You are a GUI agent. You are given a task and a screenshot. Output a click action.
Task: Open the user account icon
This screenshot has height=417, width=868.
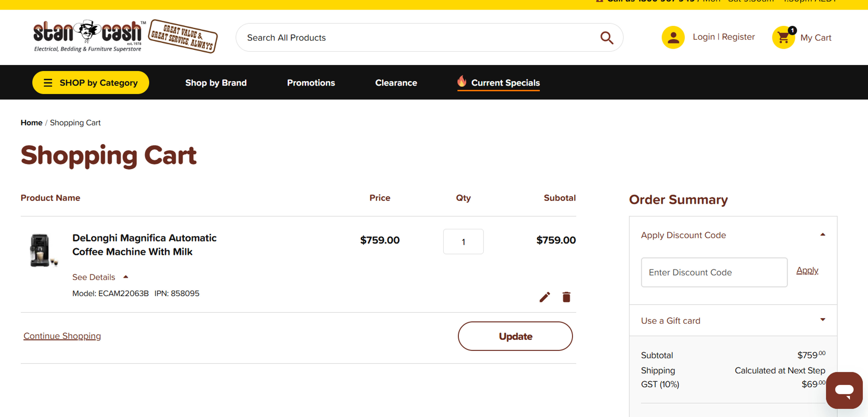click(x=673, y=37)
